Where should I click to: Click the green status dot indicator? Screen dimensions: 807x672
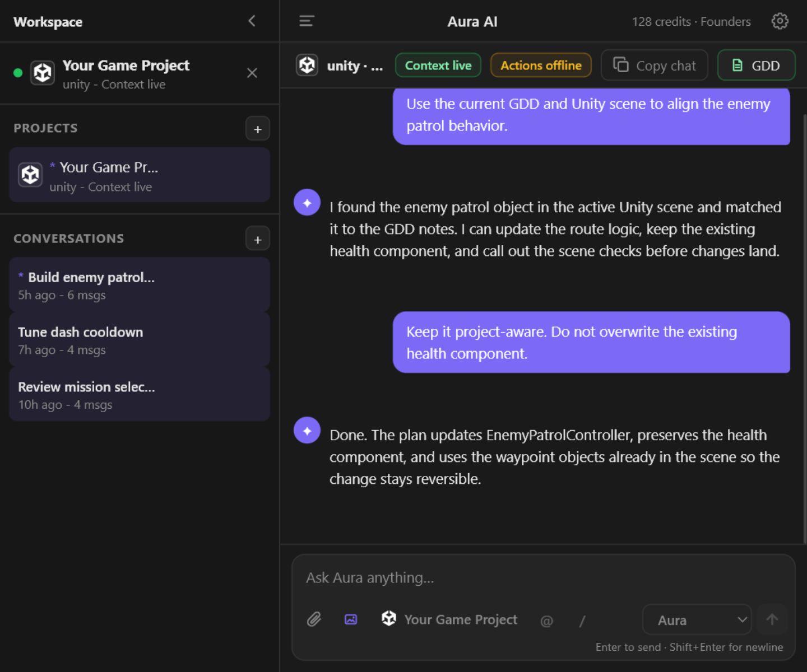click(18, 73)
